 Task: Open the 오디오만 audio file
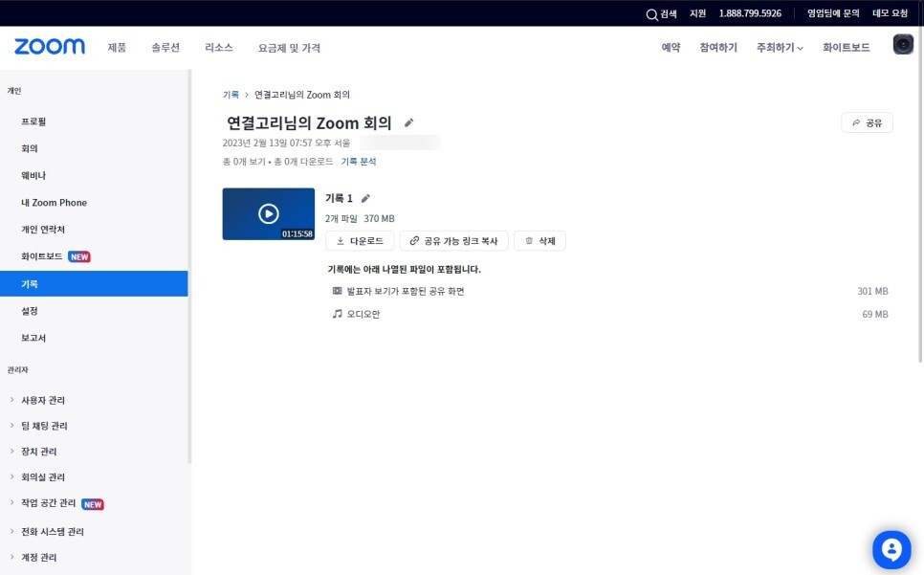[363, 314]
